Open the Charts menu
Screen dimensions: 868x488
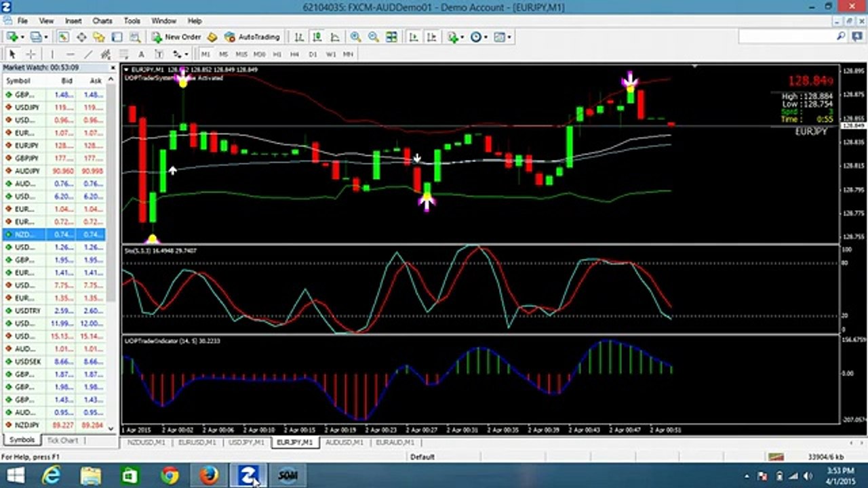click(x=102, y=21)
